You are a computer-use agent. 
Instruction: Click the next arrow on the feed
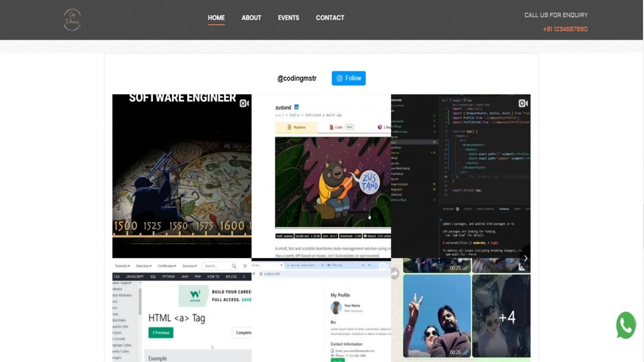(526, 258)
